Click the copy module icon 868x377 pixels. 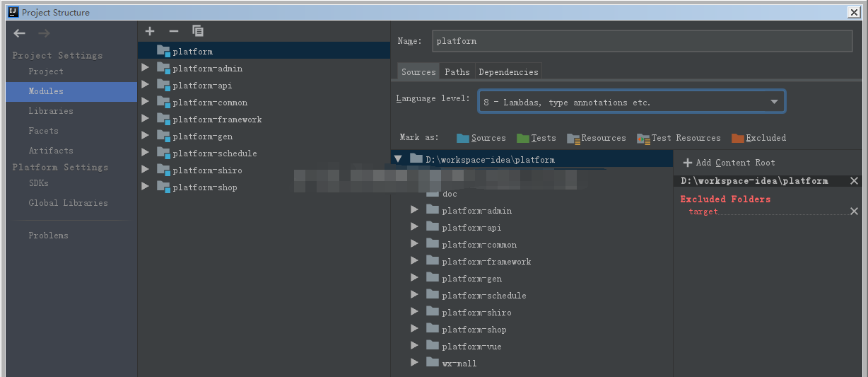pyautogui.click(x=198, y=31)
